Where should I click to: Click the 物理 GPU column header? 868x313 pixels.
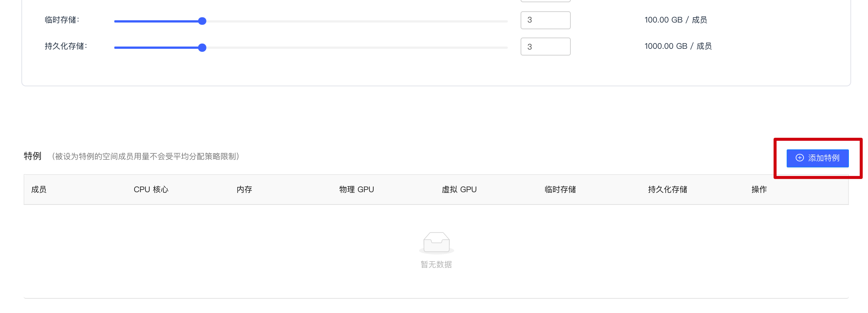(x=356, y=190)
